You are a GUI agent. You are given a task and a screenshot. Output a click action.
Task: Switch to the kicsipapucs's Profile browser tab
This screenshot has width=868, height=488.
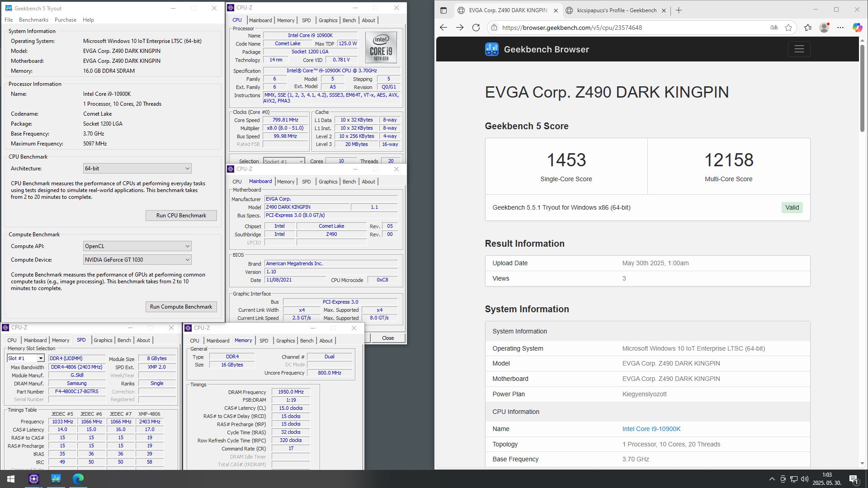coord(616,10)
